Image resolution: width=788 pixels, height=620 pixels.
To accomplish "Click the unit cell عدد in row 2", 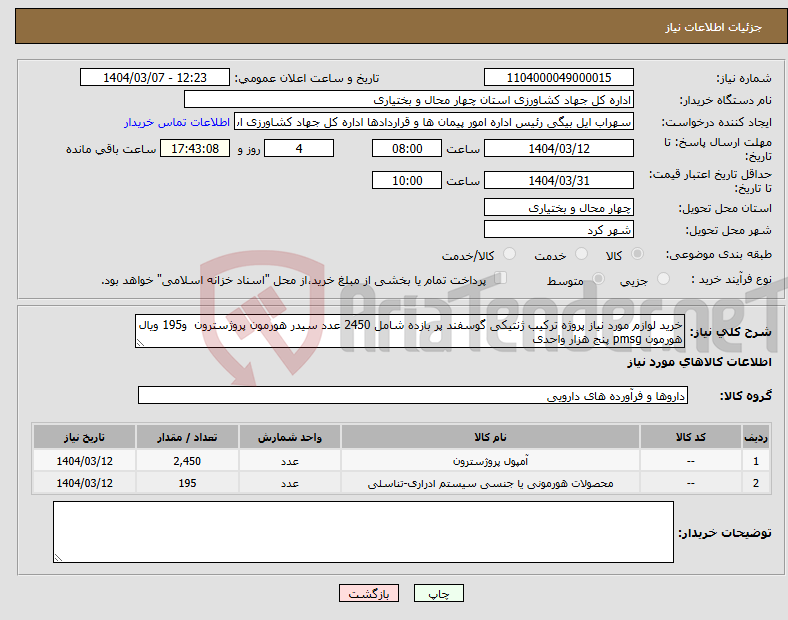I will point(289,483).
